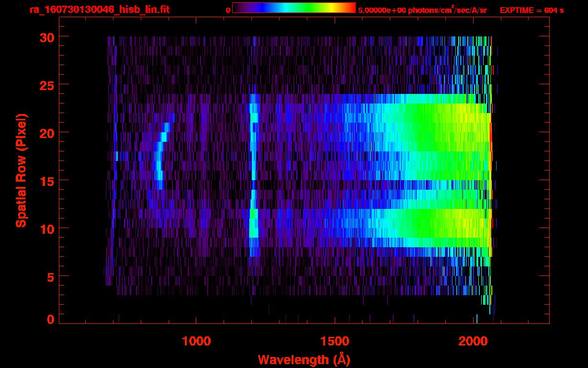This screenshot has height=368, width=588.
Task: Click the 5 tick label on spatial axis
Action: (x=50, y=276)
